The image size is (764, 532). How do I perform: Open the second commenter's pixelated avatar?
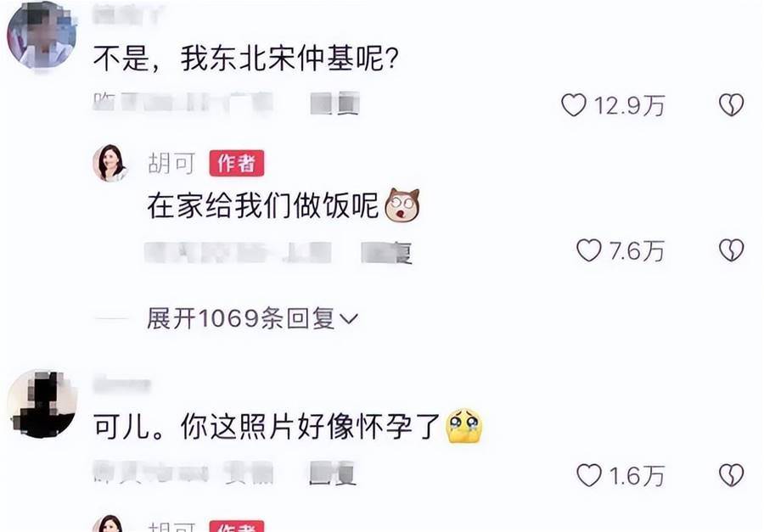pos(42,404)
